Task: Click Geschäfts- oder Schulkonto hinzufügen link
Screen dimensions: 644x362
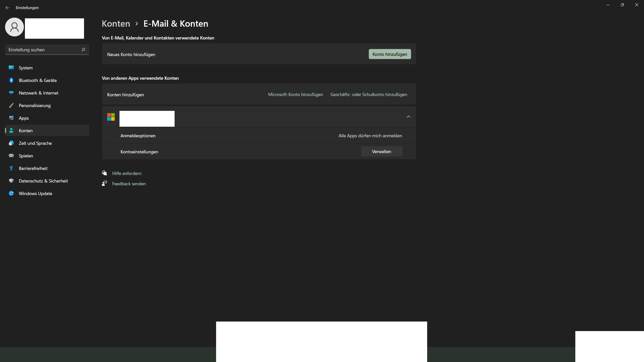Action: pyautogui.click(x=369, y=95)
